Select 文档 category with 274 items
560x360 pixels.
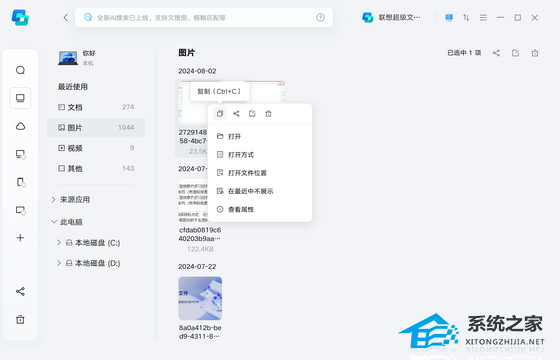[x=96, y=107]
